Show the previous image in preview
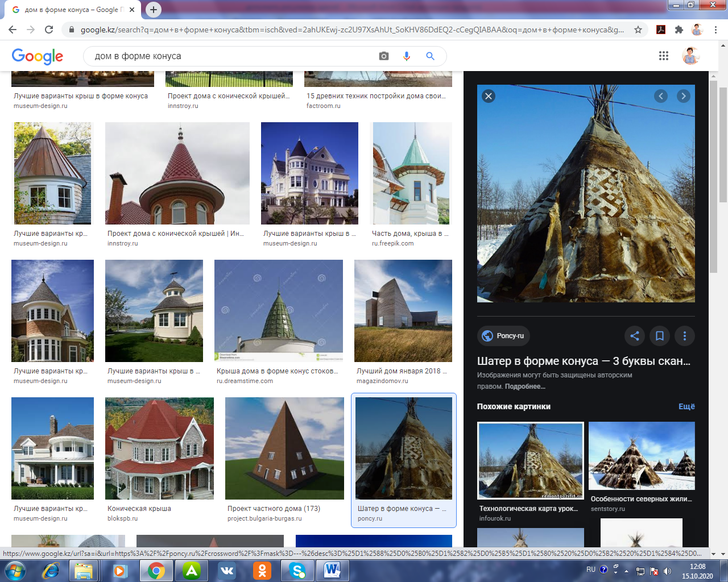728x582 pixels. pyautogui.click(x=661, y=96)
